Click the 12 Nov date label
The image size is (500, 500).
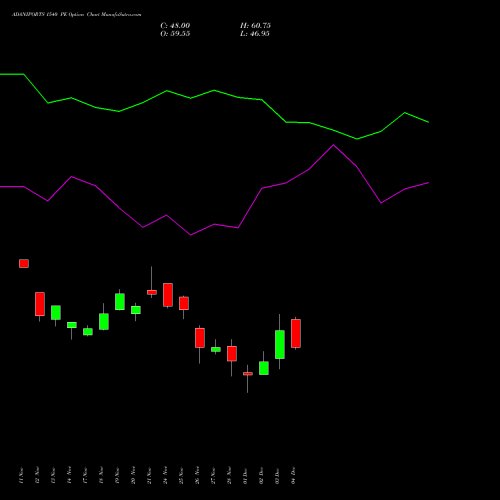click(37, 475)
